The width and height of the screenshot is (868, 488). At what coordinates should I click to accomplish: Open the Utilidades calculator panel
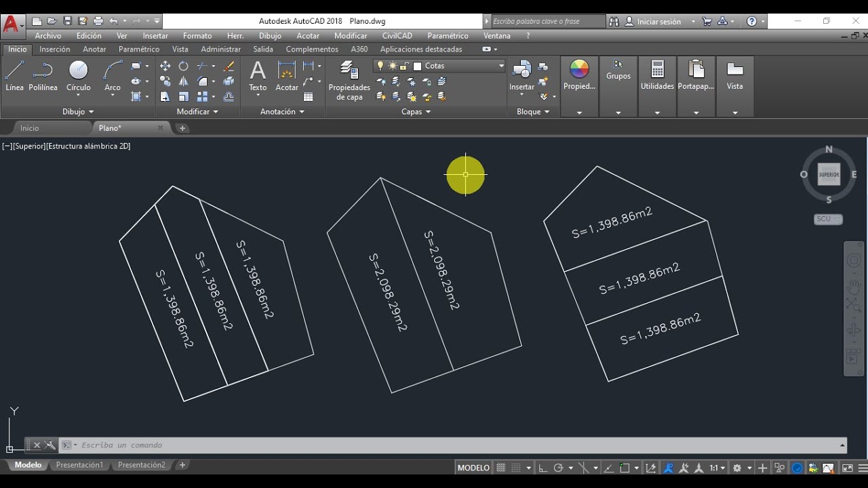click(x=657, y=75)
